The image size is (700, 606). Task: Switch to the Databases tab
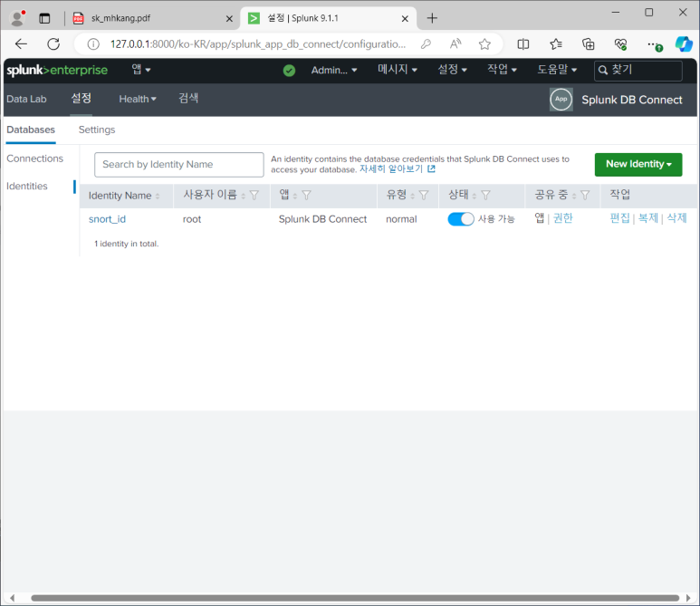pos(31,130)
